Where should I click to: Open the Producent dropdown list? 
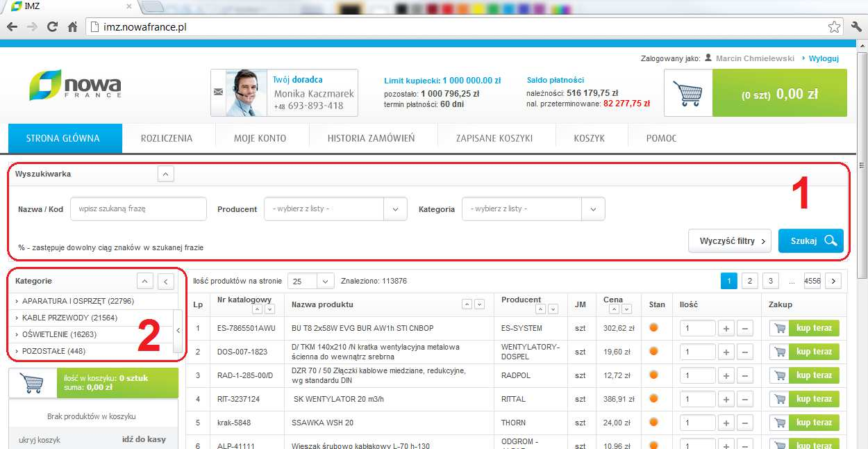[335, 209]
